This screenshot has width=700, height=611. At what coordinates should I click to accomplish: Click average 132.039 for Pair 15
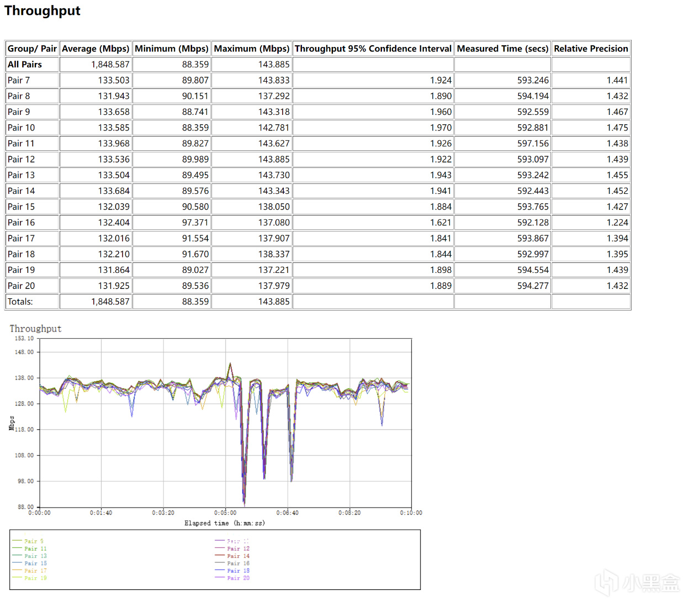tap(114, 207)
